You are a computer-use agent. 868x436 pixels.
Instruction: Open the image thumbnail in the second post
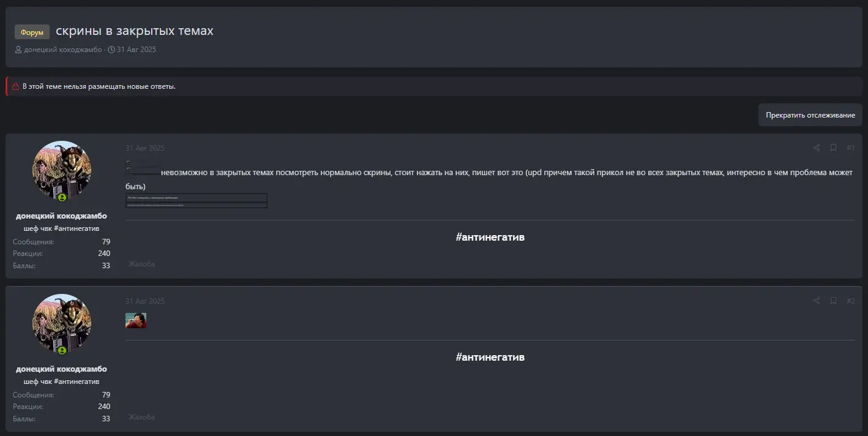coord(136,320)
